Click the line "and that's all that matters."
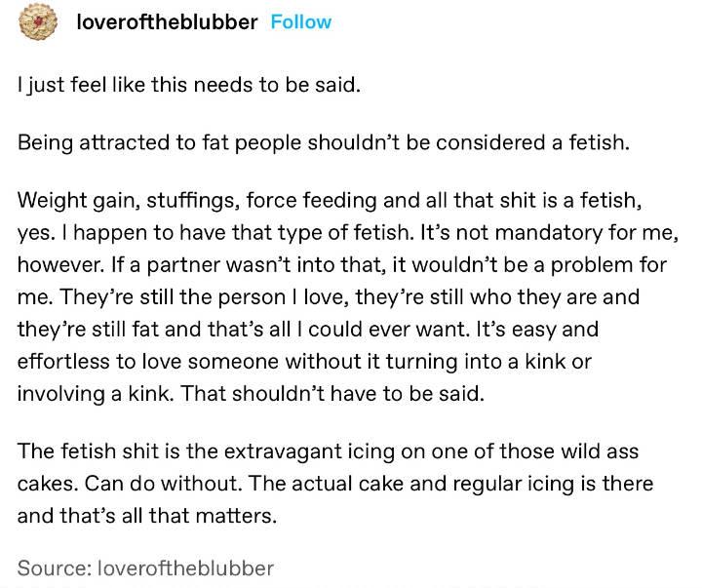 [x=146, y=516]
